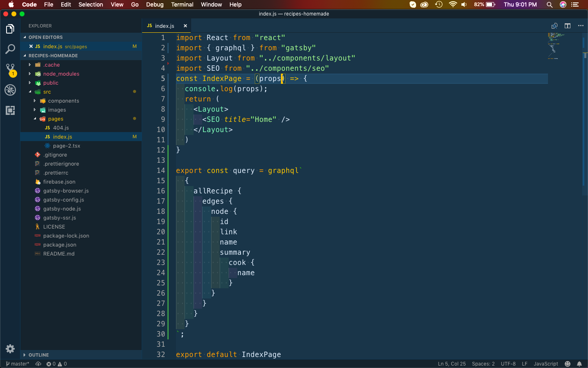This screenshot has height=368, width=588.
Task: Click the code minimap preview
Action: (556, 46)
